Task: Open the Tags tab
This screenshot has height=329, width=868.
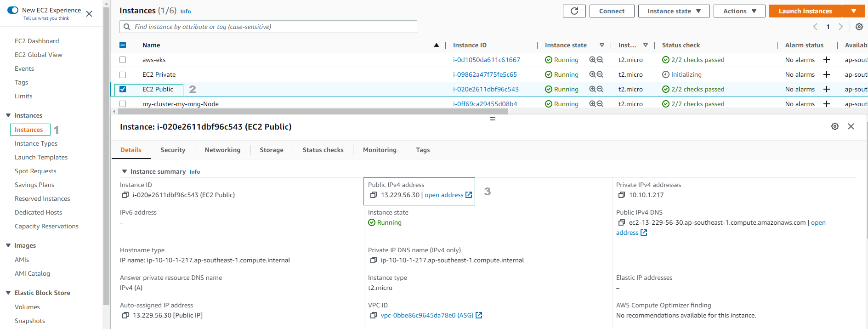Action: 423,150
